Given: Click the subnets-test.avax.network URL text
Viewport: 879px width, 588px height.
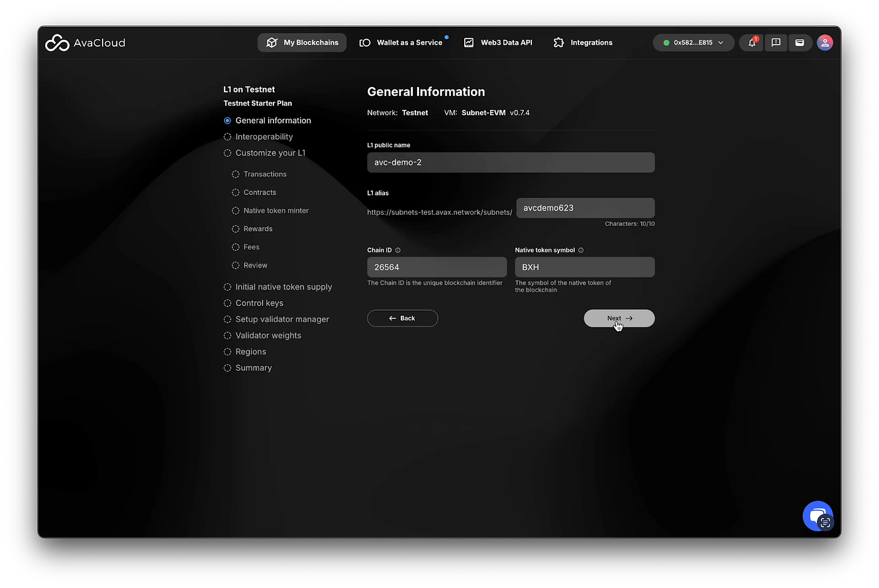Looking at the screenshot, I should [x=439, y=213].
